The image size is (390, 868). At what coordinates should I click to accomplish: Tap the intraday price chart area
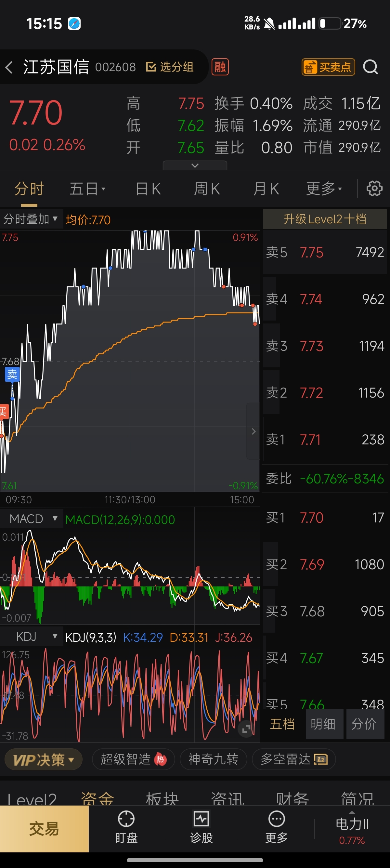[x=130, y=361]
